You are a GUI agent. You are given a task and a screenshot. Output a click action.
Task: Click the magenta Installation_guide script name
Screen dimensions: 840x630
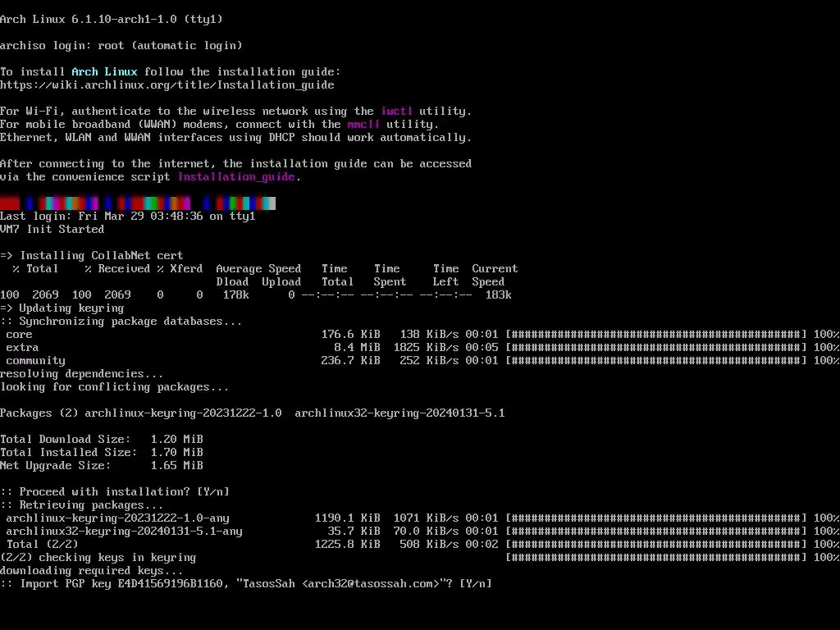click(236, 177)
